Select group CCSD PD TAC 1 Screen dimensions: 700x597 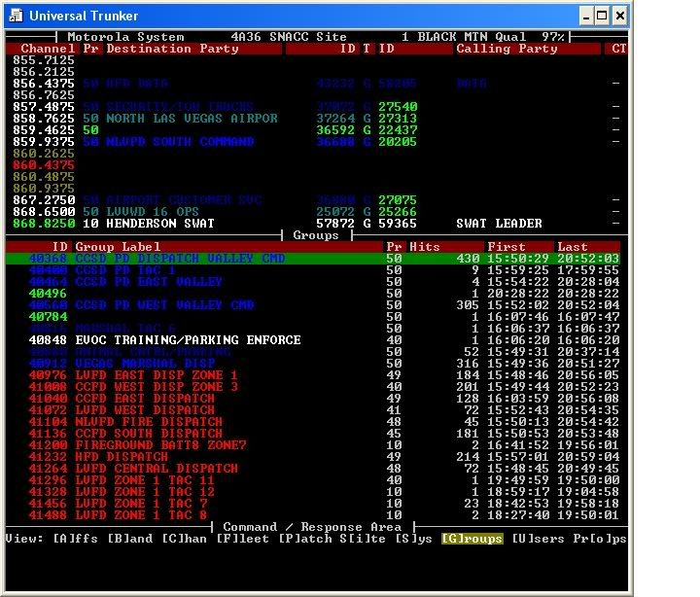tap(313, 269)
